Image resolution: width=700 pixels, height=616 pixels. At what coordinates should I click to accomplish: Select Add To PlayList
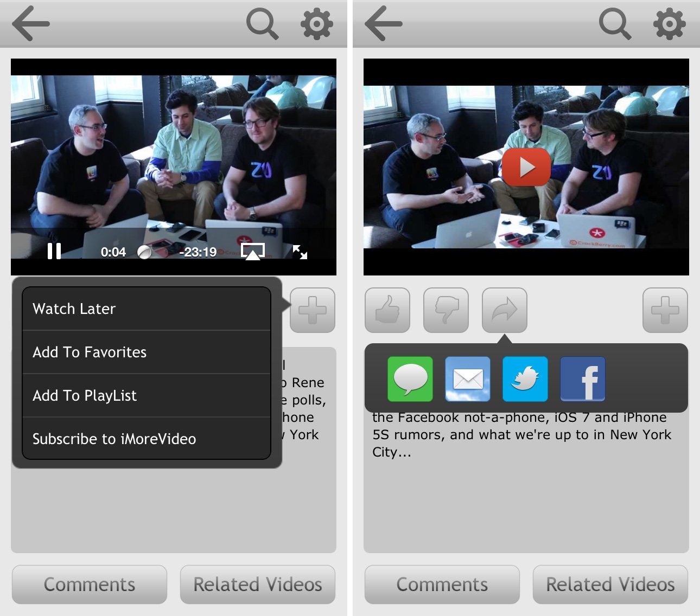(147, 395)
